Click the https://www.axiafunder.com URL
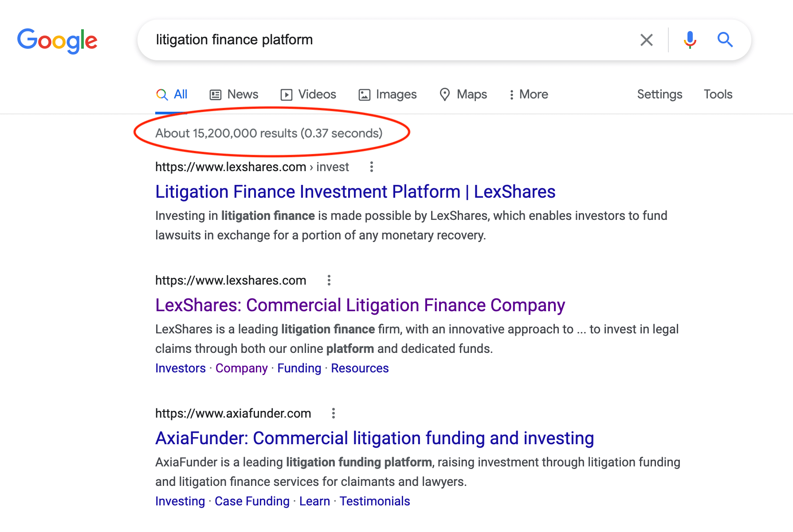Screen dimensions: 793x532 (x=233, y=413)
